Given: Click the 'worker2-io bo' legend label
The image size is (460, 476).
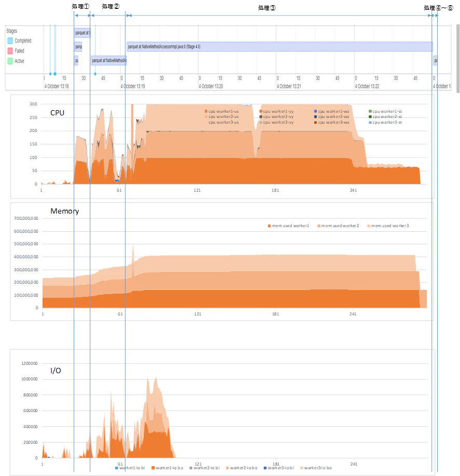Looking at the screenshot, I should pyautogui.click(x=243, y=468).
